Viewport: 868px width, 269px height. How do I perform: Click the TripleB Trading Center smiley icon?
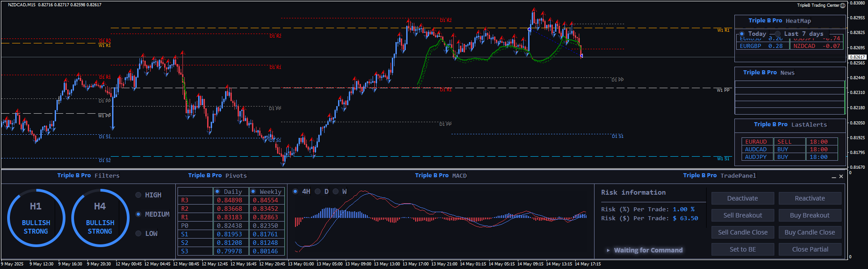(x=842, y=5)
